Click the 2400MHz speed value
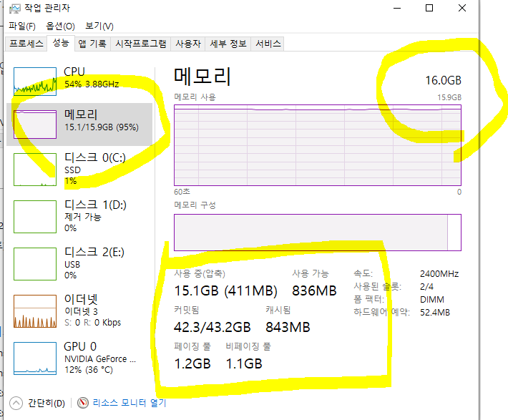 click(439, 274)
